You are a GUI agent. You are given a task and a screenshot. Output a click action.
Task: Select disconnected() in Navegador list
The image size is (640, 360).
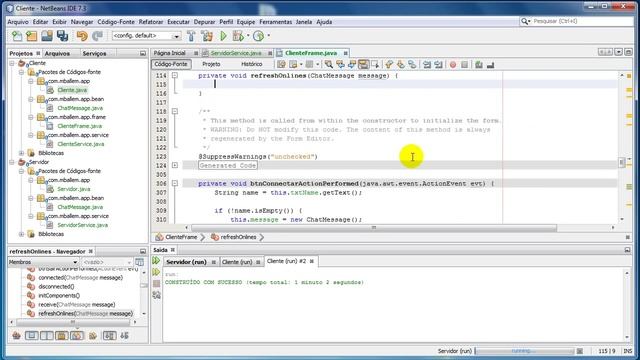click(x=56, y=287)
